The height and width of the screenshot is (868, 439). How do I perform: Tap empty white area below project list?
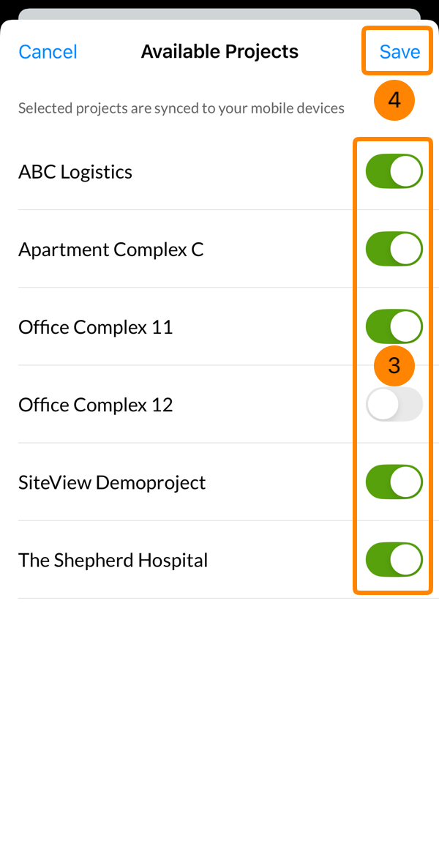pos(219,730)
